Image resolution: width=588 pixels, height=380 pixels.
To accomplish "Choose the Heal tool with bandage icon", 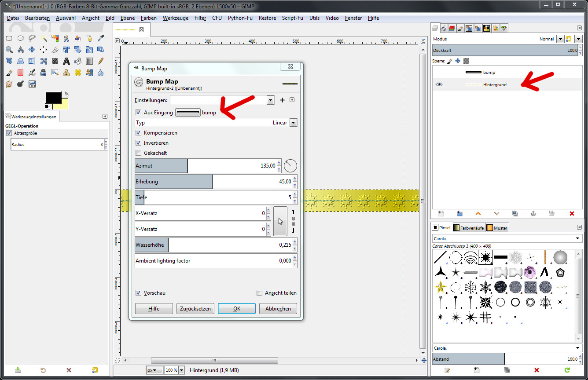I will pos(77,73).
